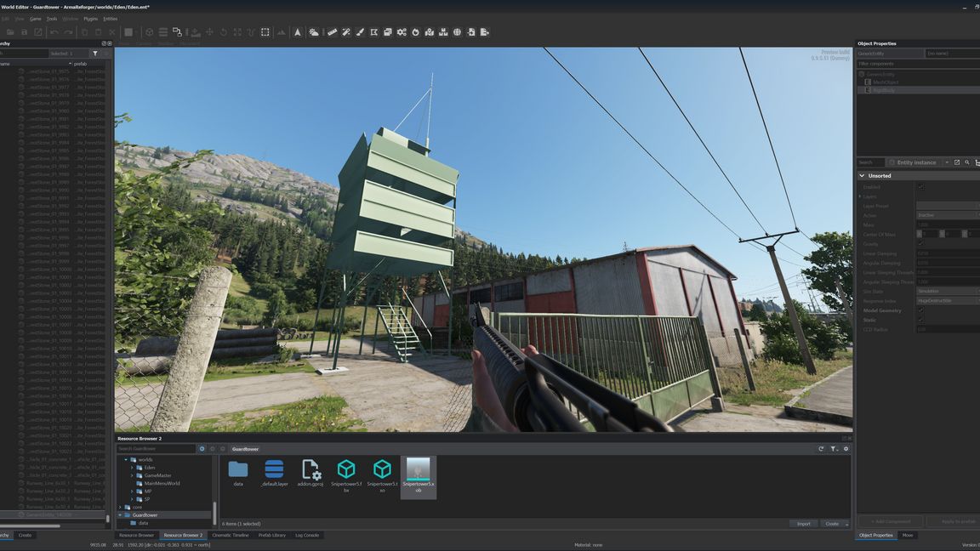980x551 pixels.
Task: Click the Create button in Resource Browser
Action: [832, 524]
